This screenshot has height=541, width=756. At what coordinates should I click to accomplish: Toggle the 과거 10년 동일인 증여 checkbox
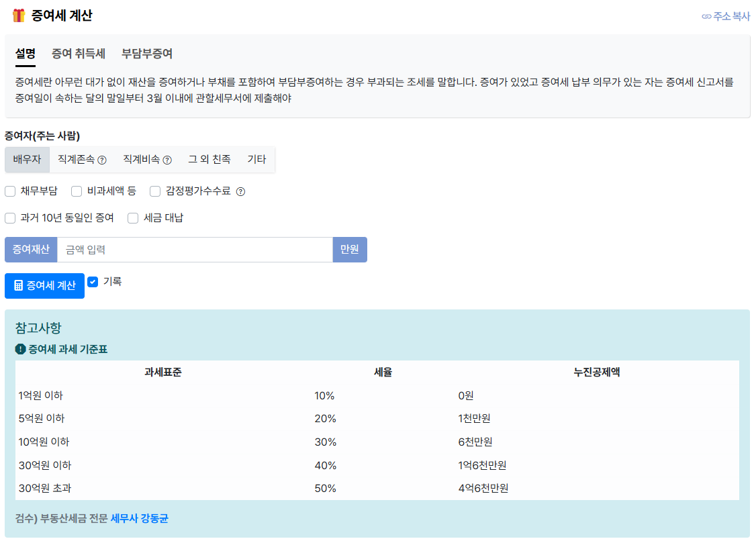10,218
